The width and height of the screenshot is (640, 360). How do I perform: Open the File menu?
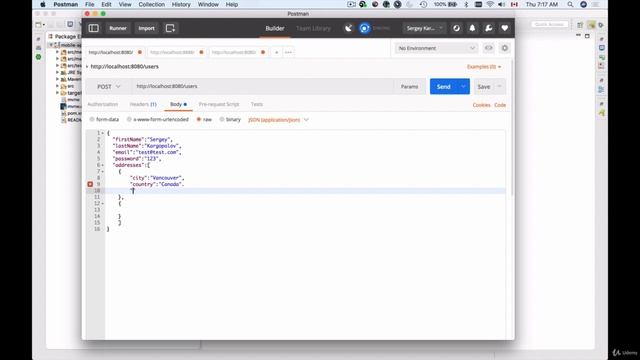[x=89, y=4]
